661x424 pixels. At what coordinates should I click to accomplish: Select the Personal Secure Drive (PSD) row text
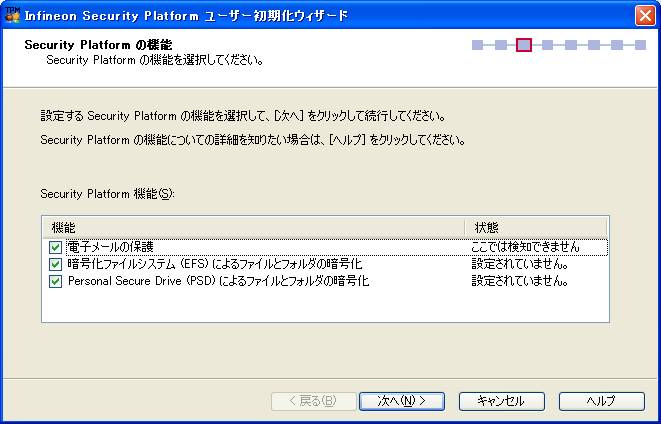pyautogui.click(x=218, y=281)
